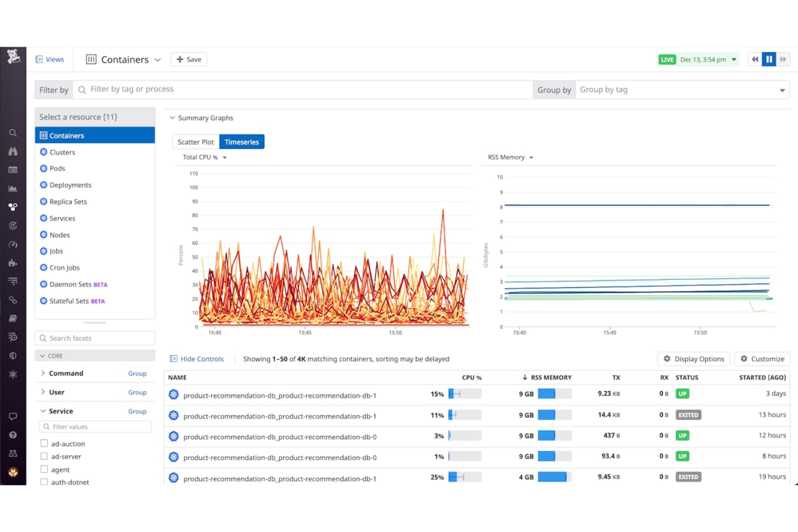Open the help question mark icon in sidebar
798x532 pixels.
[13, 434]
